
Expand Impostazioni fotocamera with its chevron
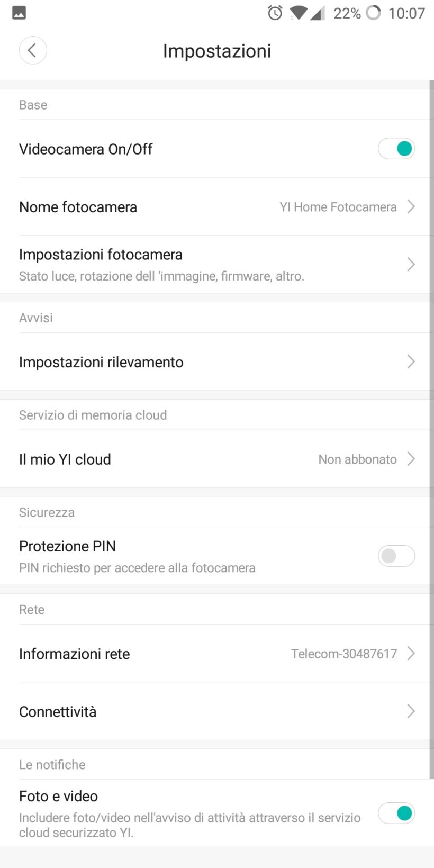click(x=411, y=265)
